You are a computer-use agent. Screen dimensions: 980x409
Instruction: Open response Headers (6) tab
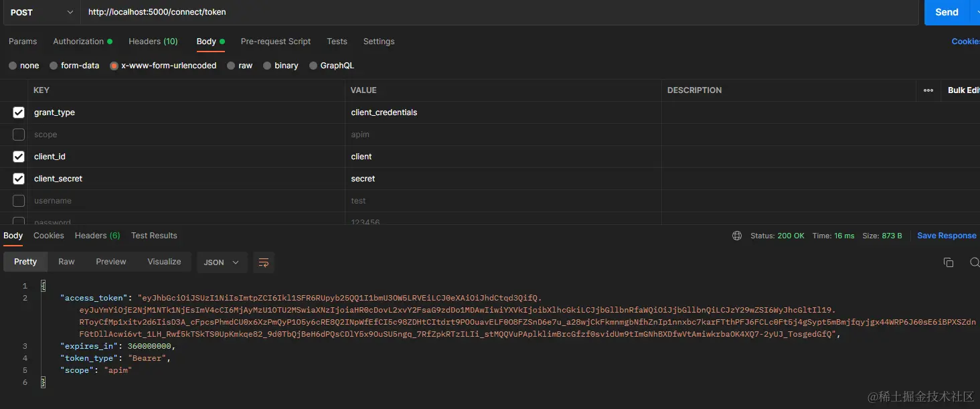98,236
